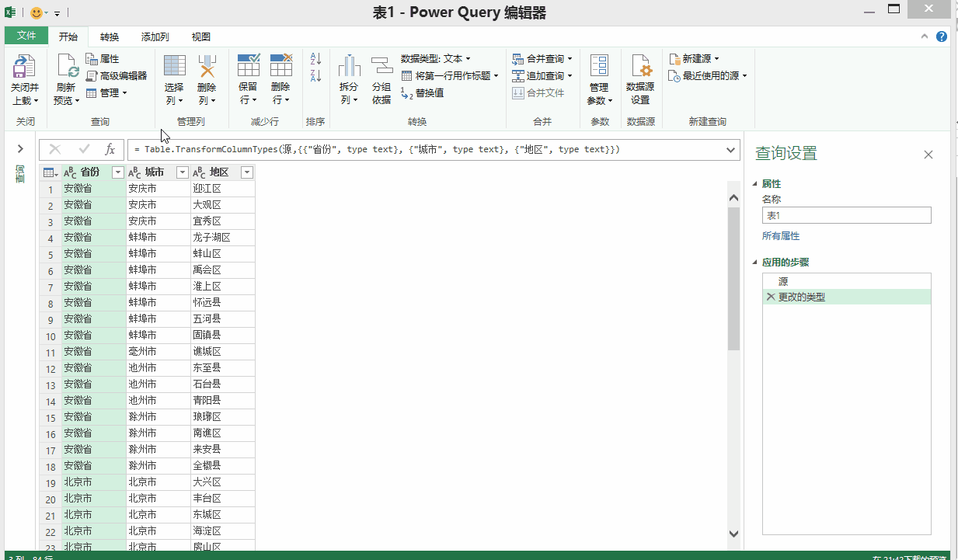Open quick access toolbar customize arrow

(x=57, y=14)
